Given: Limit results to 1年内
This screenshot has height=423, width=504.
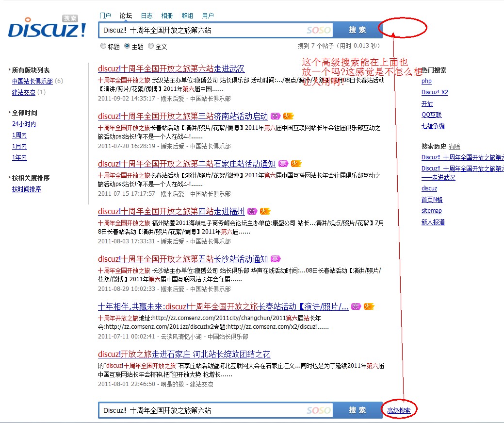Looking at the screenshot, I should click(19, 158).
